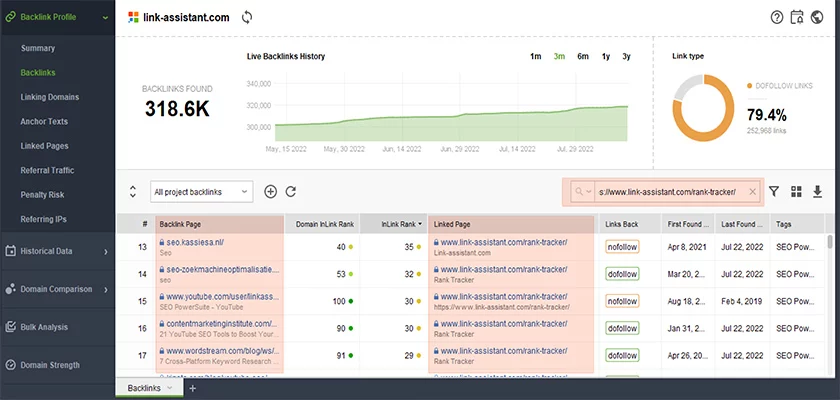This screenshot has width=840, height=400.
Task: Open the contentmarketinginstitute.com backlink link
Action: click(222, 323)
